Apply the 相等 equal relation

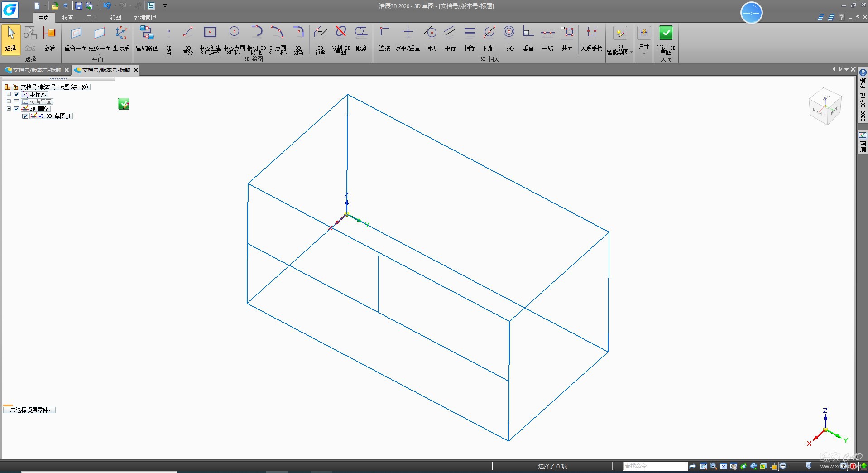pyautogui.click(x=470, y=39)
